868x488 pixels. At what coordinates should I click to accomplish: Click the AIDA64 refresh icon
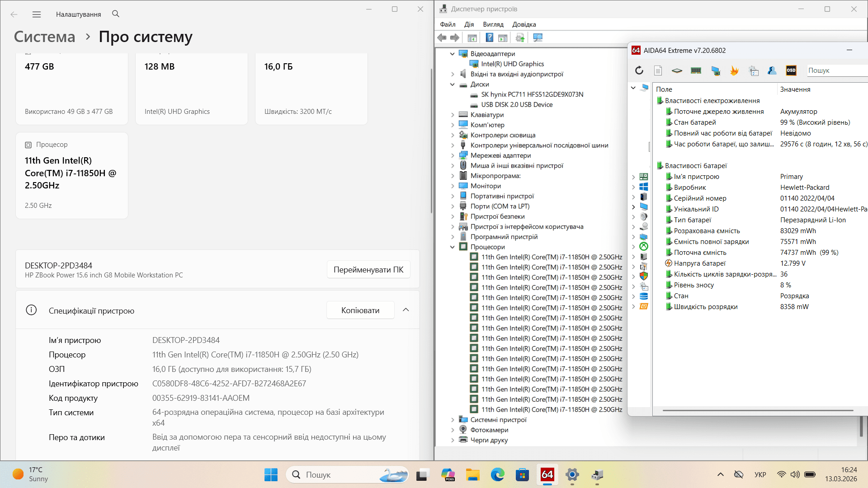[x=639, y=70]
